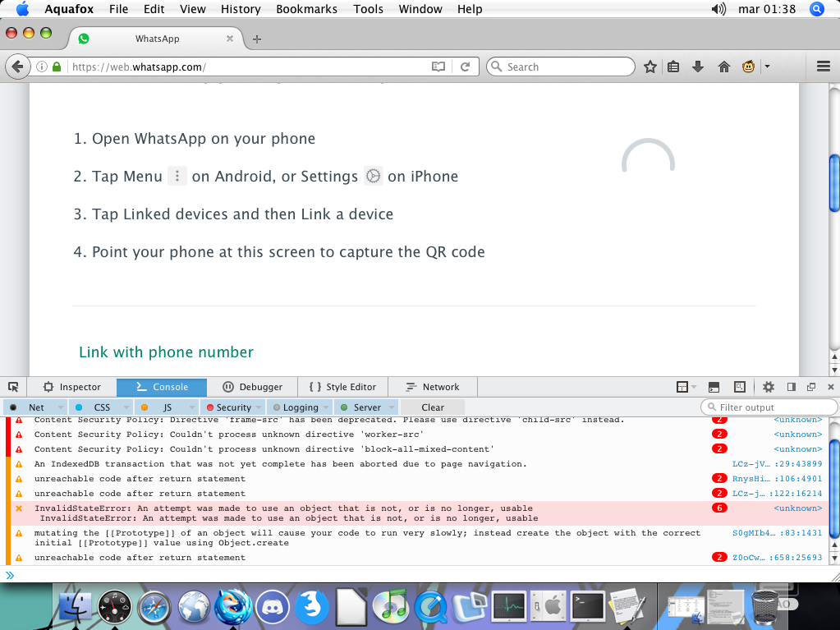The height and width of the screenshot is (630, 840).
Task: Clear the console output
Action: [x=433, y=407]
